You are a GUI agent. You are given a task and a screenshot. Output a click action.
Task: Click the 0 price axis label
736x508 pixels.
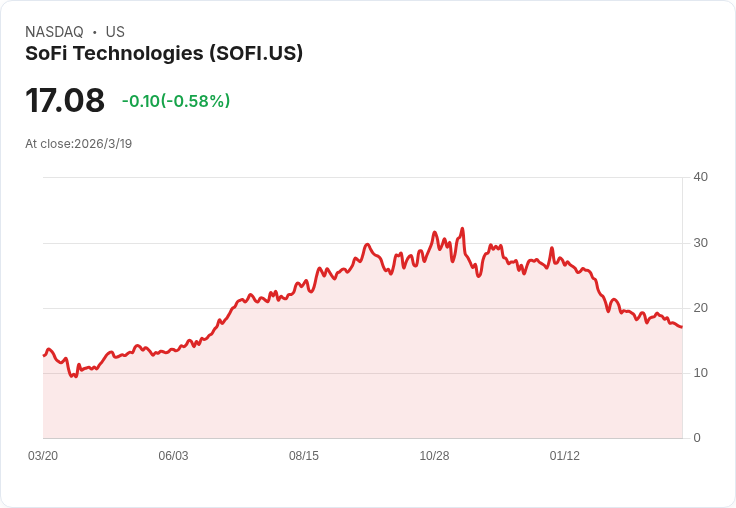click(x=697, y=438)
